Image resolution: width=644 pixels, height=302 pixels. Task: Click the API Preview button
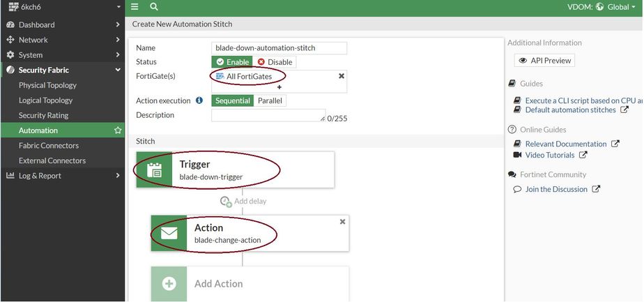click(x=544, y=61)
